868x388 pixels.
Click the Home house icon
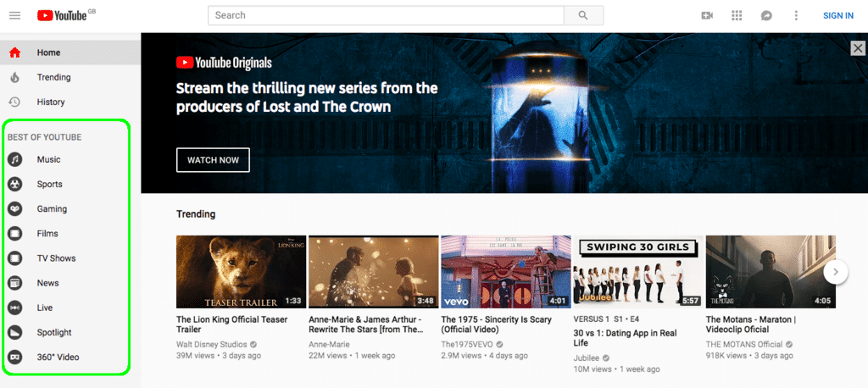(15, 53)
